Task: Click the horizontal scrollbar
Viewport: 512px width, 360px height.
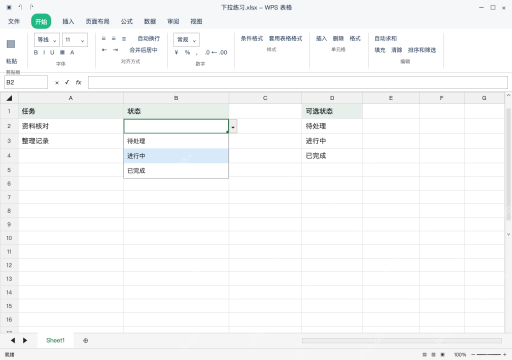Action: pos(402,341)
